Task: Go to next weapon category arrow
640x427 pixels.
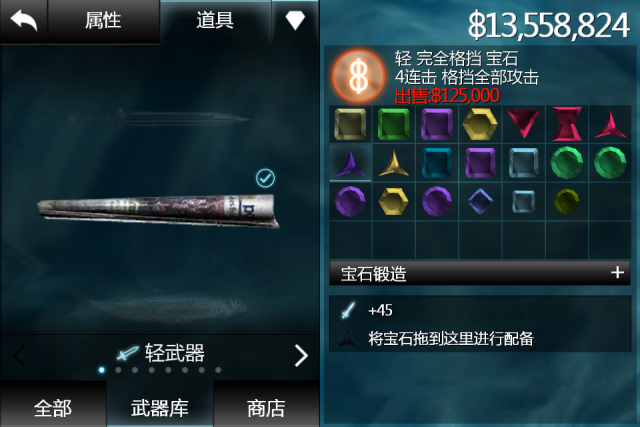Action: click(301, 356)
